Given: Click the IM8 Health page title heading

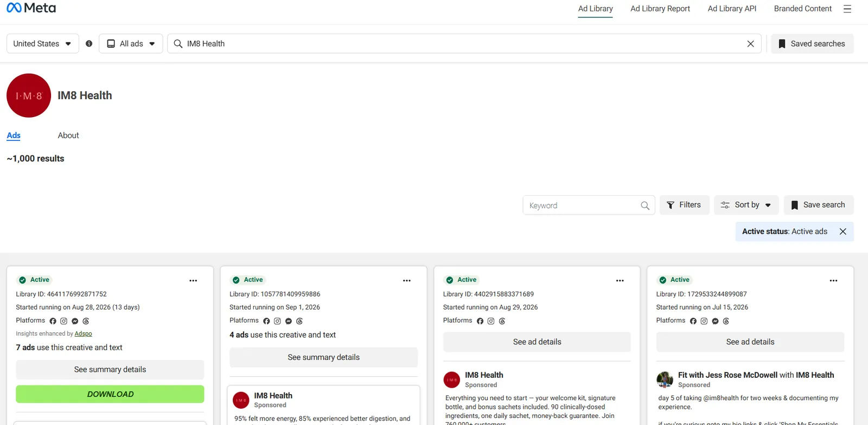Looking at the screenshot, I should [x=85, y=95].
